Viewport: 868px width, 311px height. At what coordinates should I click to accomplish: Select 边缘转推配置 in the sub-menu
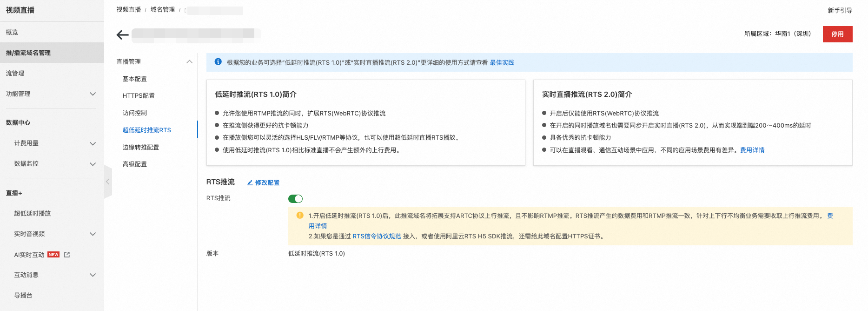coord(140,147)
